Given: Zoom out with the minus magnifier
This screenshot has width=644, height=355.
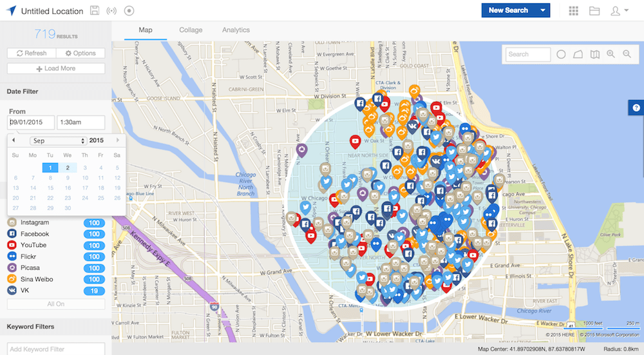Looking at the screenshot, I should coord(627,54).
